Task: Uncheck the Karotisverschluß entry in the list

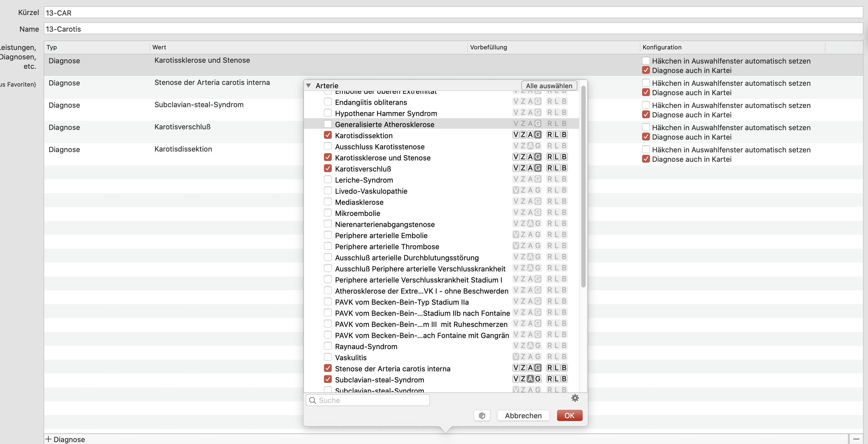Action: [x=328, y=168]
